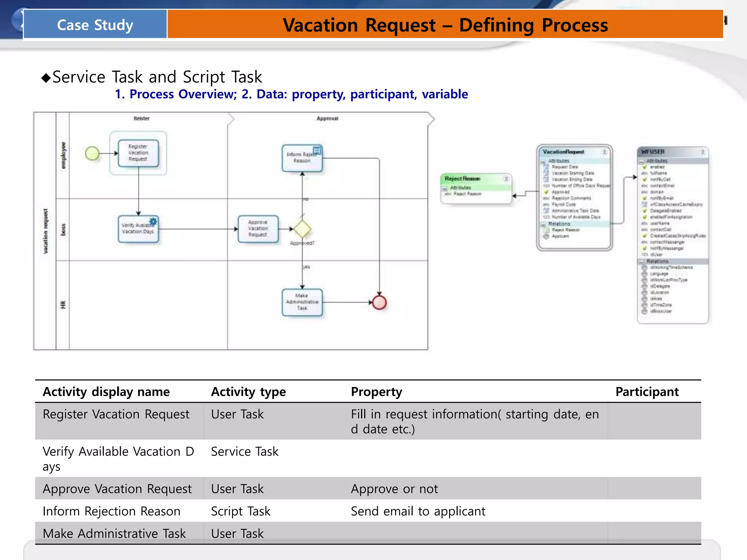This screenshot has height=560, width=747.
Task: Select the Approve Vacation Request task box
Action: coord(258,229)
